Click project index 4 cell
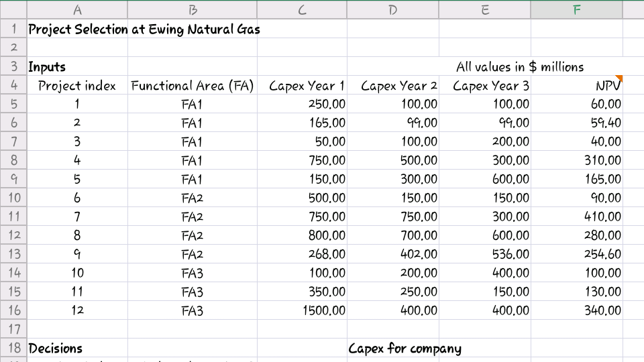Image resolution: width=644 pixels, height=362 pixels. pyautogui.click(x=77, y=160)
